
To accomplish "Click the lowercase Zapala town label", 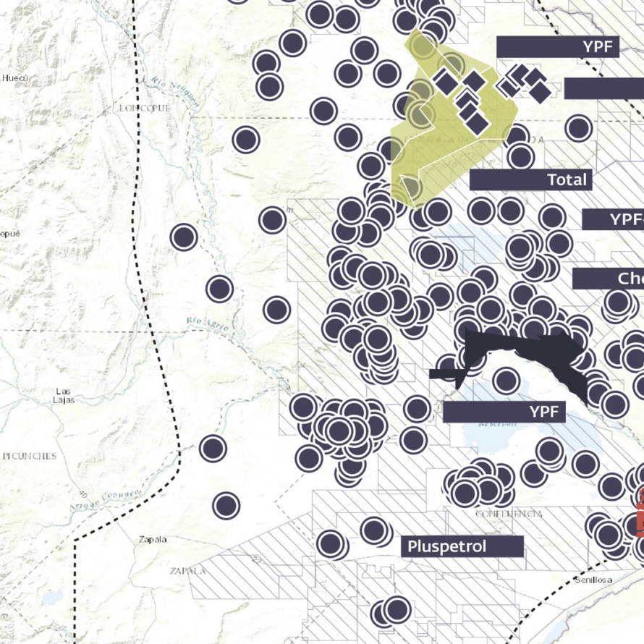I will tap(153, 539).
